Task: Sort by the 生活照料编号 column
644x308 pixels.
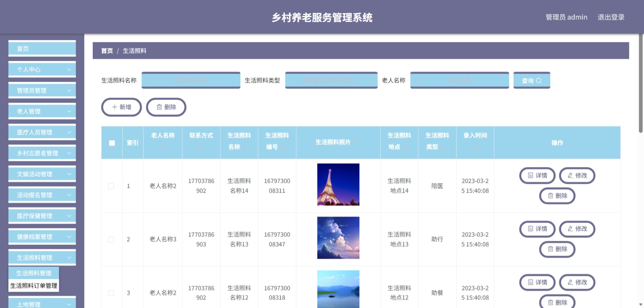Action: pos(283,147)
